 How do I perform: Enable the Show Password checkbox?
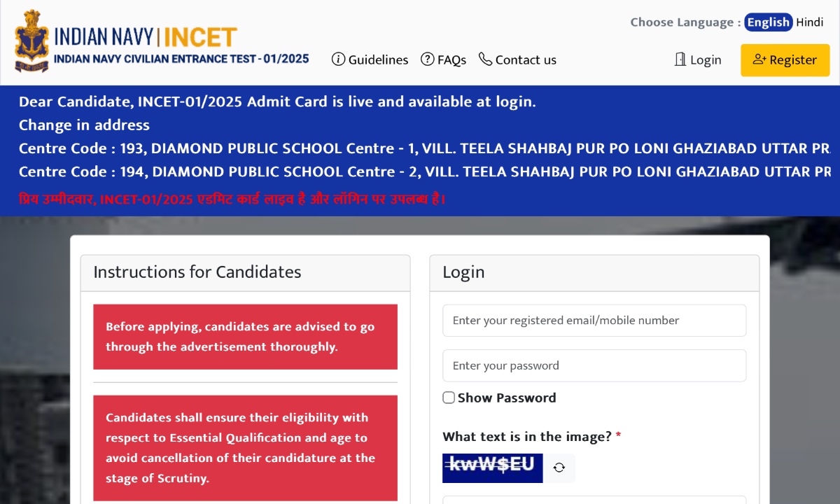(449, 398)
